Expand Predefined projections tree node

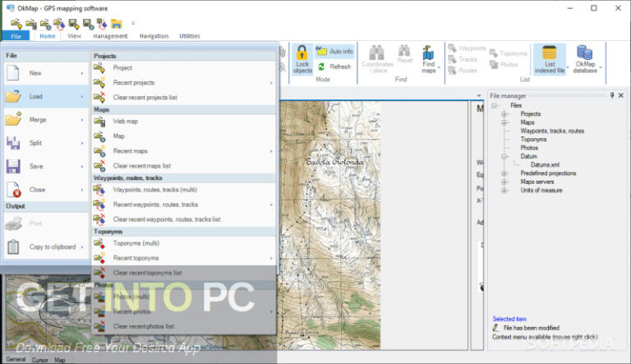pyautogui.click(x=504, y=173)
